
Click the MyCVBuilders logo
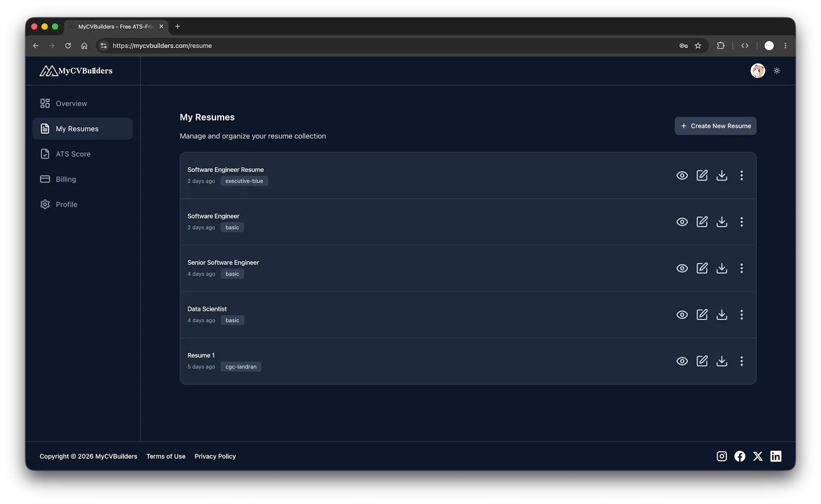(76, 71)
